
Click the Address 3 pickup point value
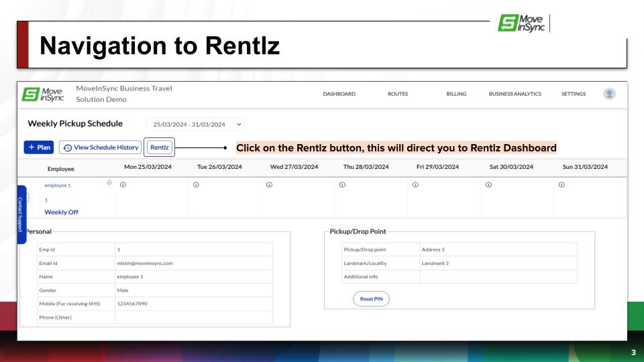tap(433, 249)
